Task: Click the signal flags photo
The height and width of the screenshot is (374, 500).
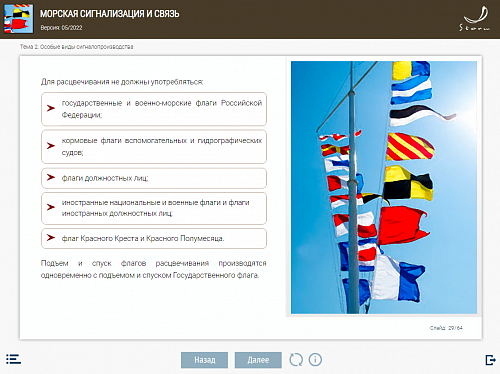Action: click(x=384, y=187)
